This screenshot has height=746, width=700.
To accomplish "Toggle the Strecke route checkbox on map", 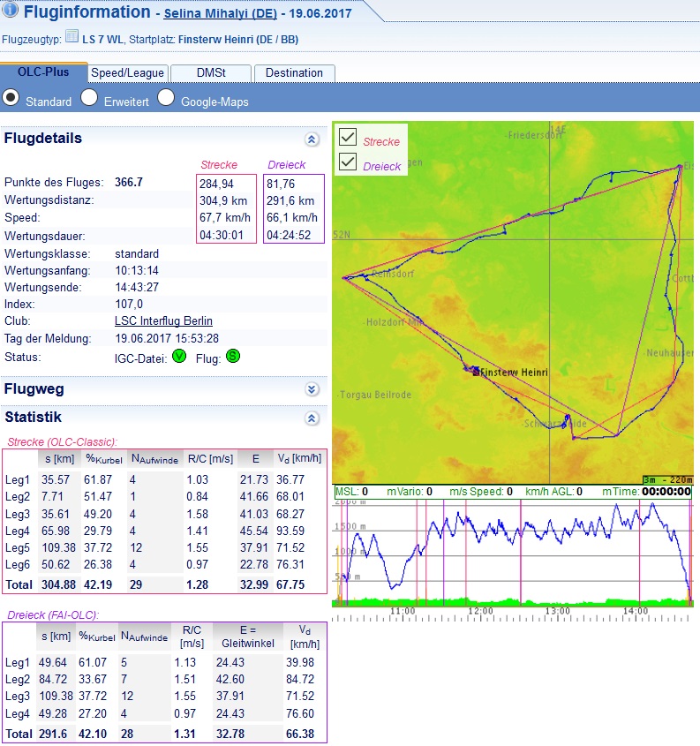I will (348, 137).
